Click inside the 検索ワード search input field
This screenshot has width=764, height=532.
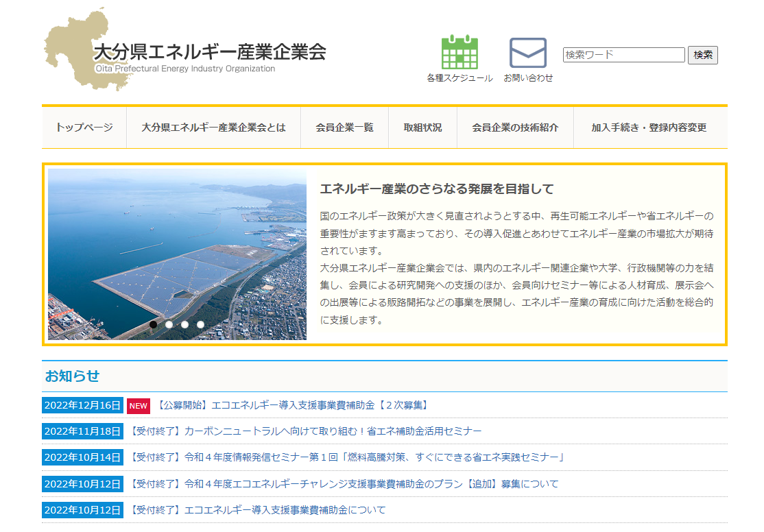pyautogui.click(x=623, y=54)
